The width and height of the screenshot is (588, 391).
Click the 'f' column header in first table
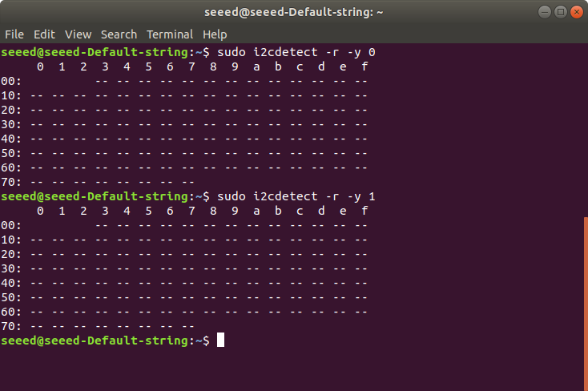point(364,67)
